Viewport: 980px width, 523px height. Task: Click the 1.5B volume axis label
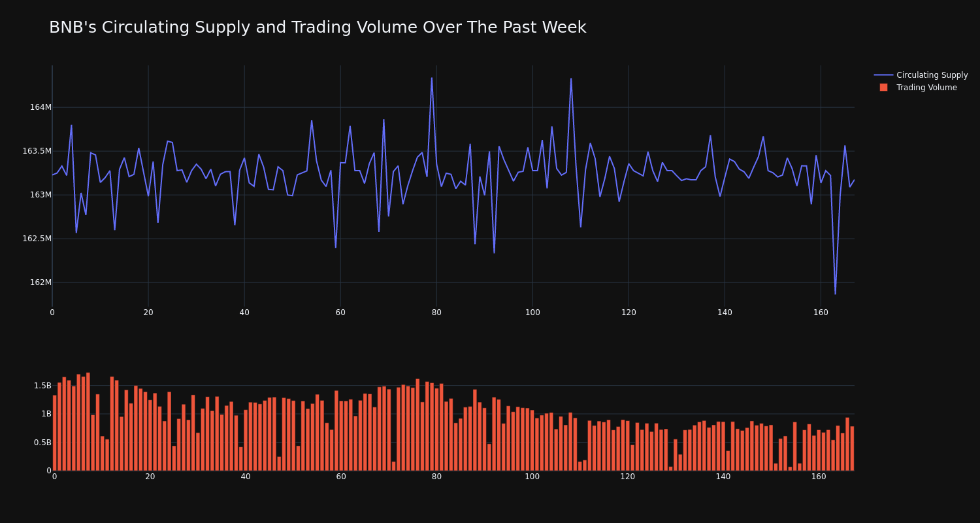pos(42,386)
